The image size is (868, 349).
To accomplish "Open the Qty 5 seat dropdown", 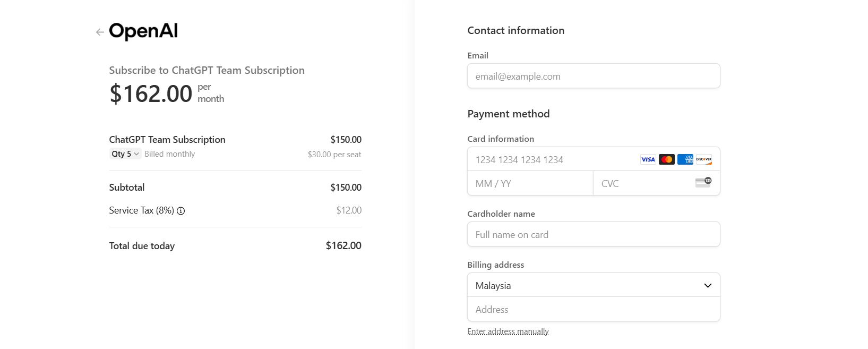I will (125, 154).
